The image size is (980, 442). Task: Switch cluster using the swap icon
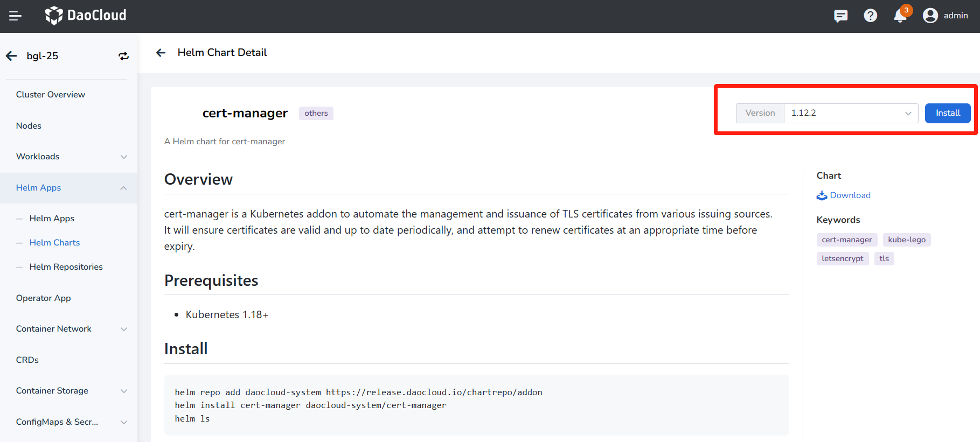(123, 56)
